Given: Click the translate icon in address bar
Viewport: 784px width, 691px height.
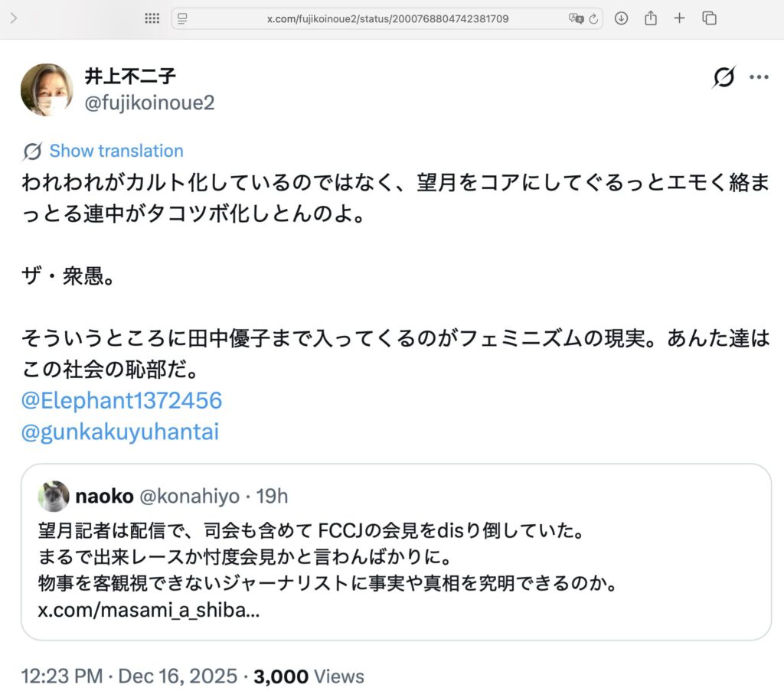Looking at the screenshot, I should click(x=575, y=18).
